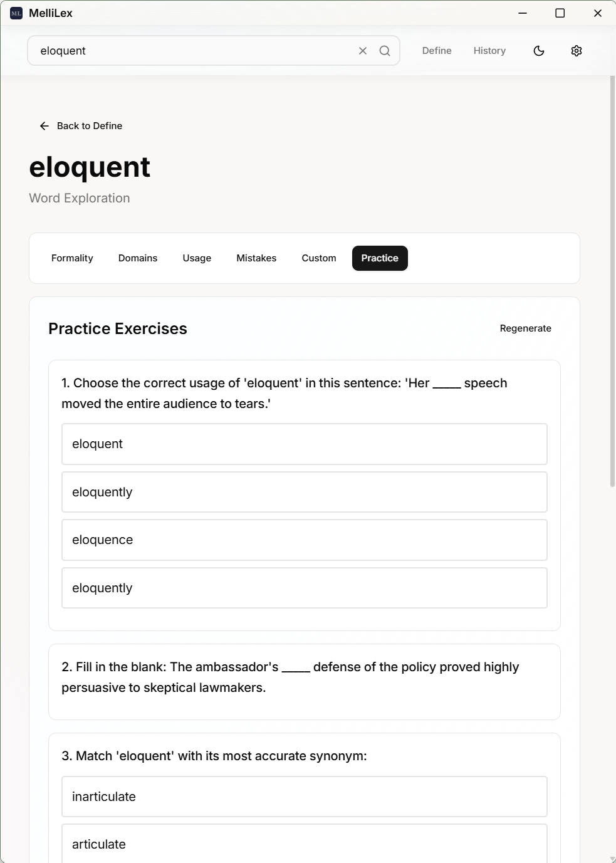Pick 'inarticulate' as the synonym answer
Screen dimensions: 616x863
coord(305,797)
